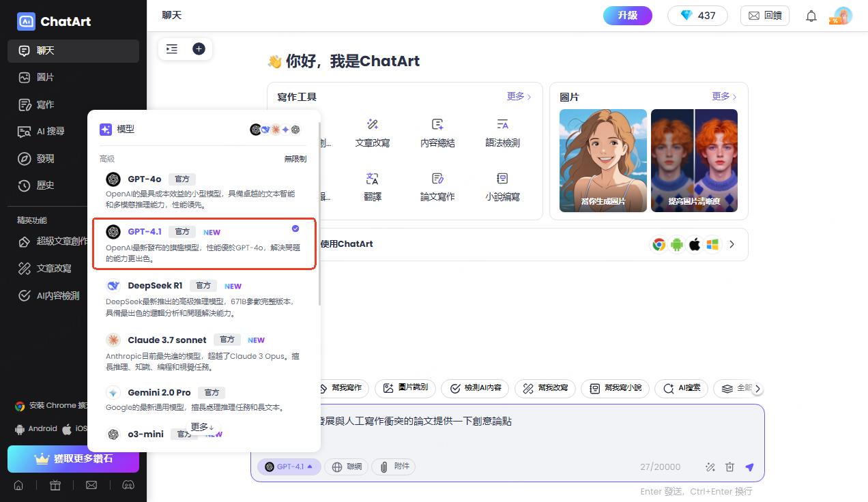Click the 幫我改寫 prompt chip
The image size is (868, 502).
coord(545,388)
